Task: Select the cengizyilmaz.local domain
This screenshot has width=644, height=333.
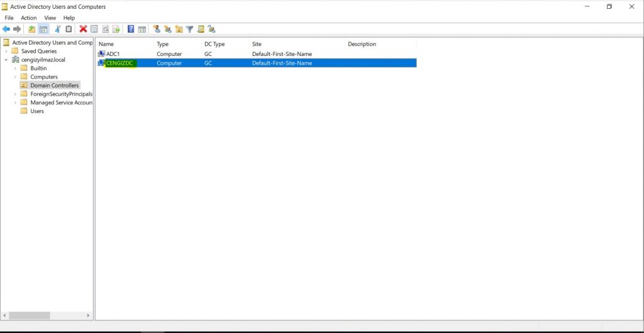Action: [x=43, y=60]
